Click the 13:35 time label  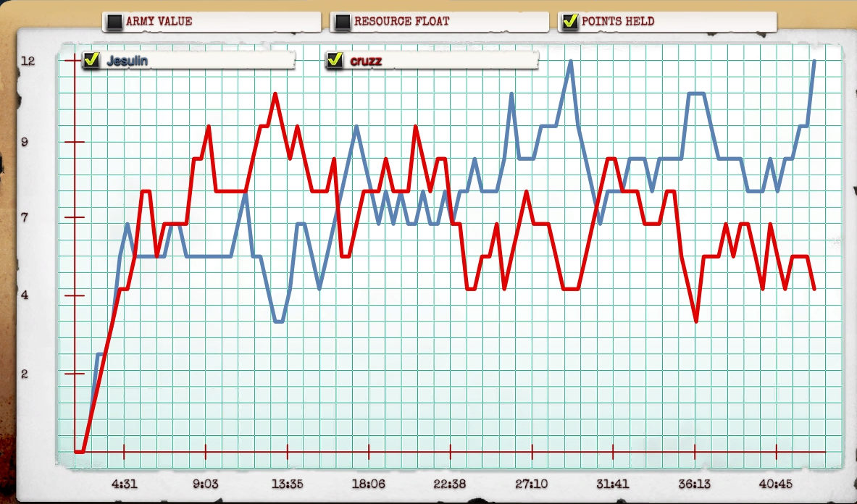(x=288, y=484)
